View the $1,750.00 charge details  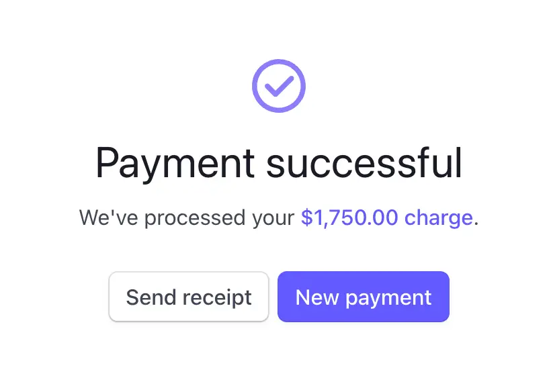click(x=386, y=218)
